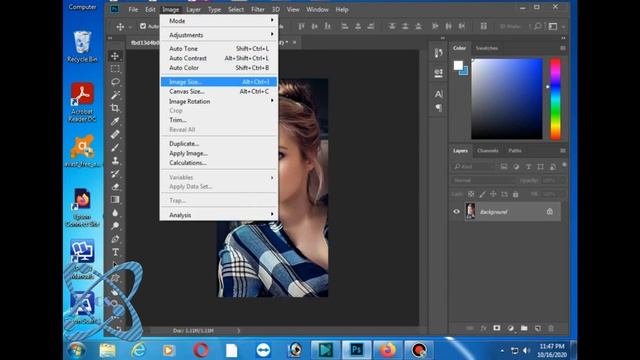Viewport: 640px width, 360px height.
Task: Toggle the Auto-Select checkbox
Action: [143, 26]
